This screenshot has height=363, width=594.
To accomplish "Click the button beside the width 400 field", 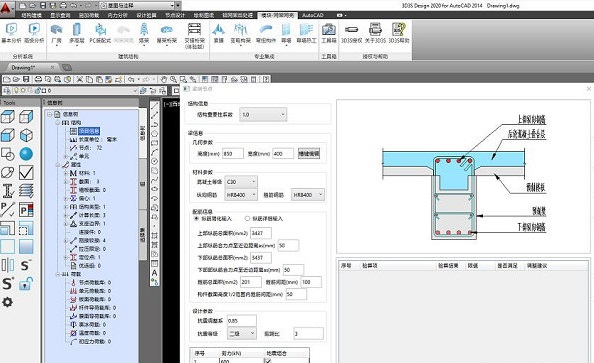I will [309, 153].
